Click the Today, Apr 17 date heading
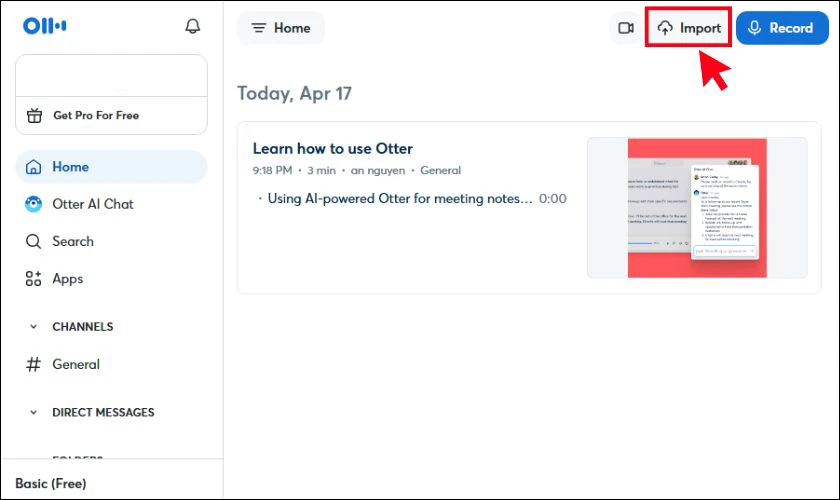 [295, 93]
